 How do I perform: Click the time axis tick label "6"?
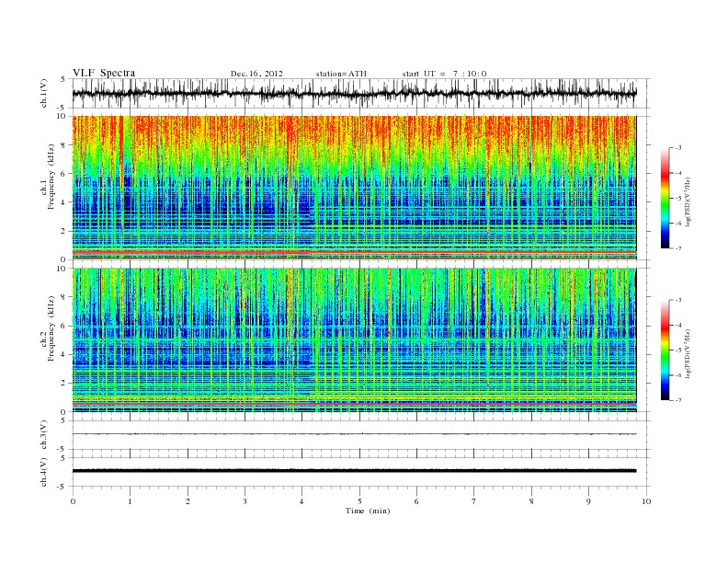417,501
